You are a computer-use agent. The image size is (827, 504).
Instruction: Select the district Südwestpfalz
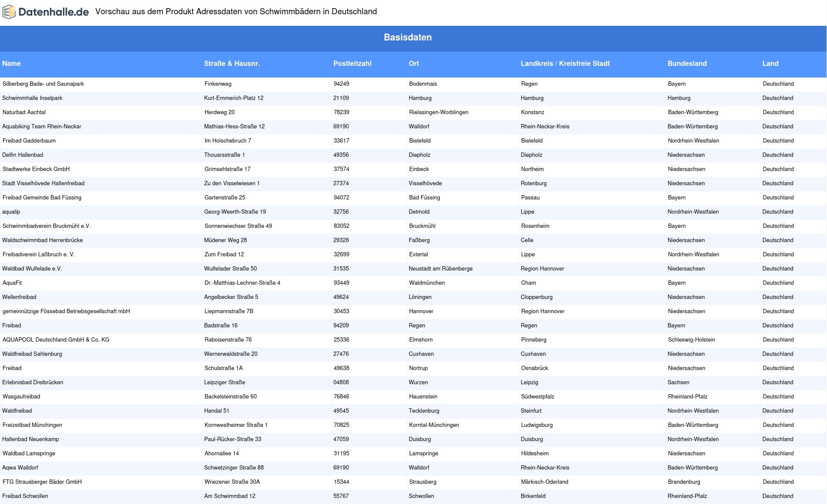point(538,397)
